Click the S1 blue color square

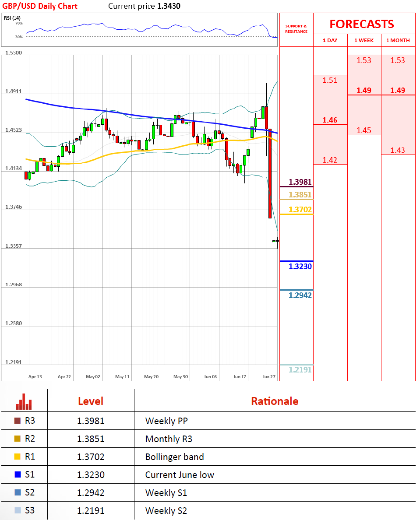click(18, 474)
